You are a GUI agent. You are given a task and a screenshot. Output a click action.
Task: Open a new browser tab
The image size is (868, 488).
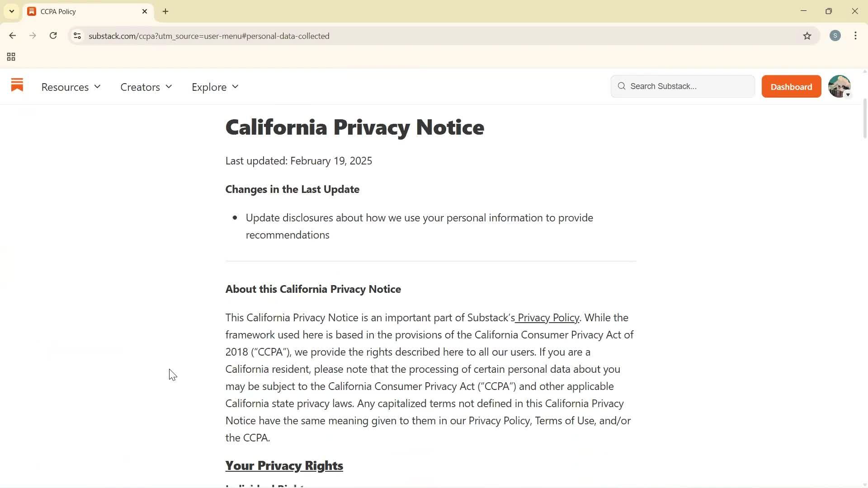(x=165, y=11)
